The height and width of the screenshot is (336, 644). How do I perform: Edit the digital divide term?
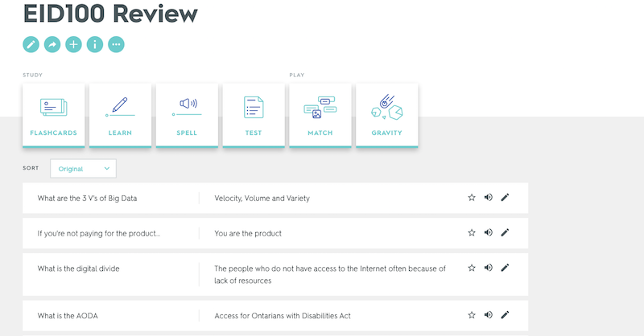click(506, 268)
